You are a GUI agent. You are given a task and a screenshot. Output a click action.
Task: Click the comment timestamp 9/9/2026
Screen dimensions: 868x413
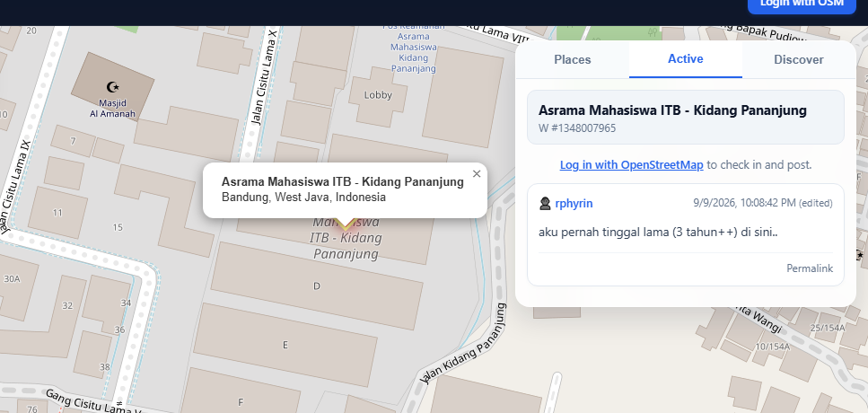click(x=744, y=203)
